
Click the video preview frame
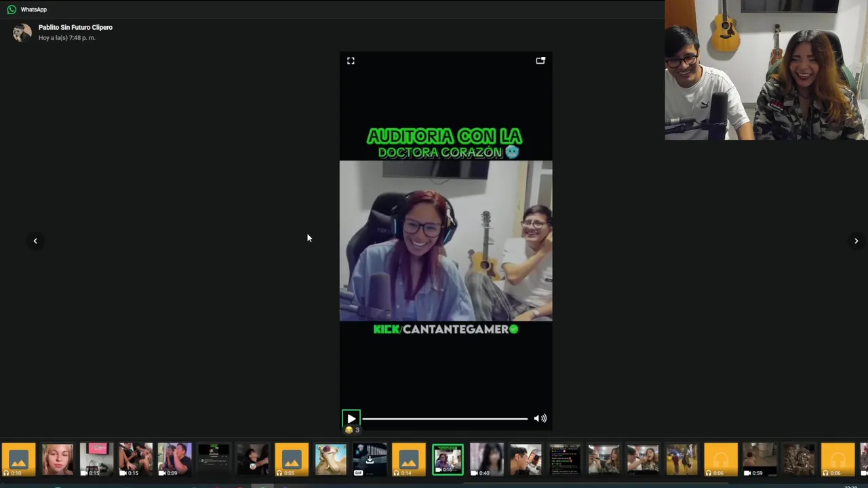click(446, 241)
